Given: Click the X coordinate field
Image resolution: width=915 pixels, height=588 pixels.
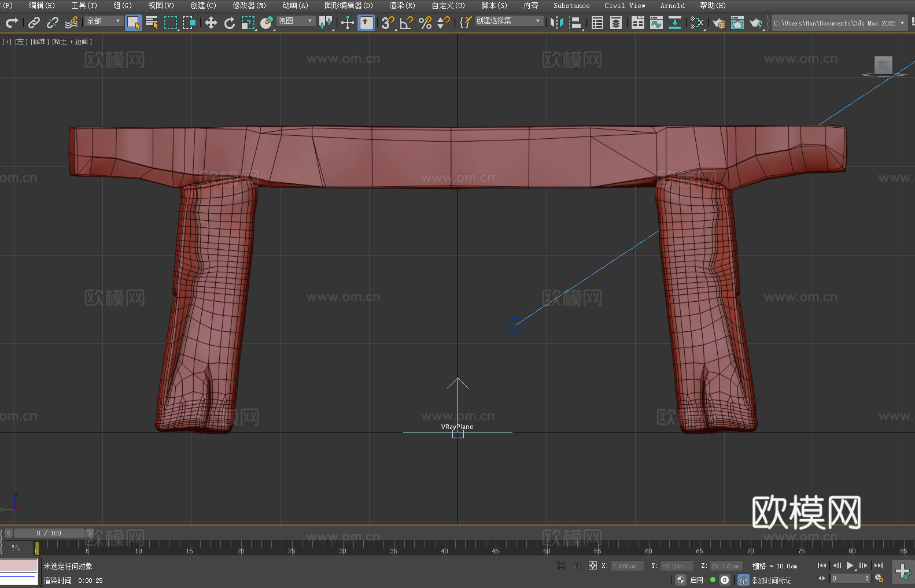Looking at the screenshot, I should pyautogui.click(x=627, y=566).
